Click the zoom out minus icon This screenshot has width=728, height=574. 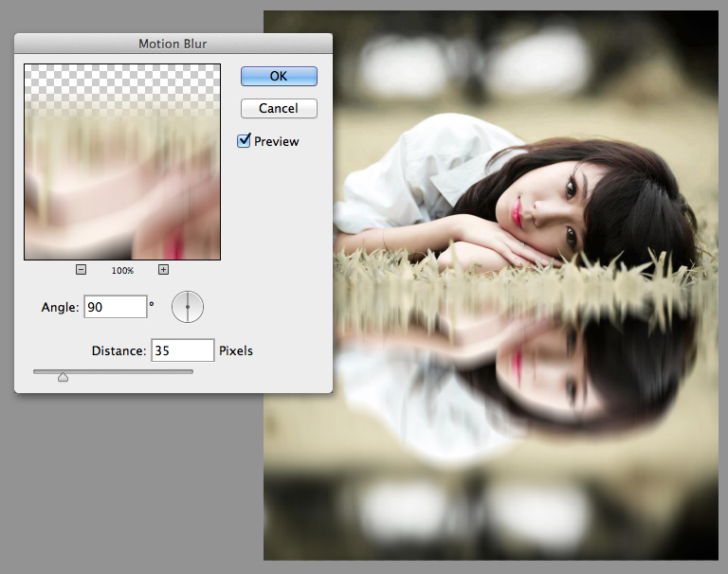(x=81, y=270)
